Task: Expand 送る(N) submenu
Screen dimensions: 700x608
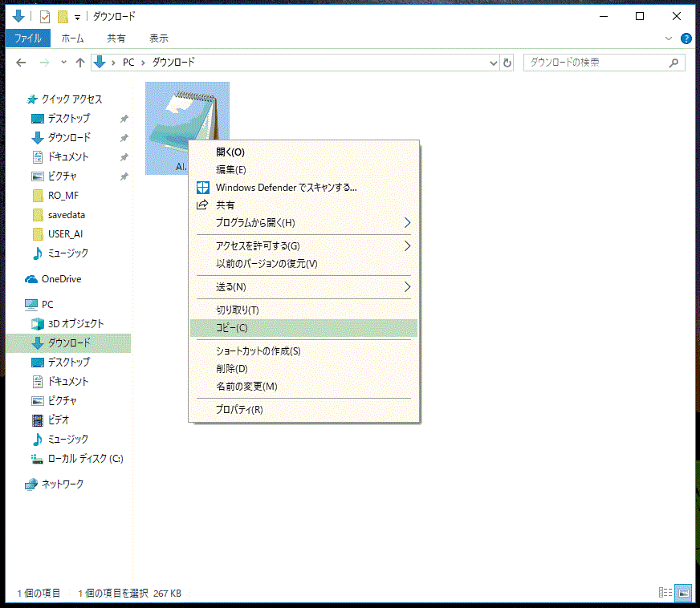Action: point(303,287)
